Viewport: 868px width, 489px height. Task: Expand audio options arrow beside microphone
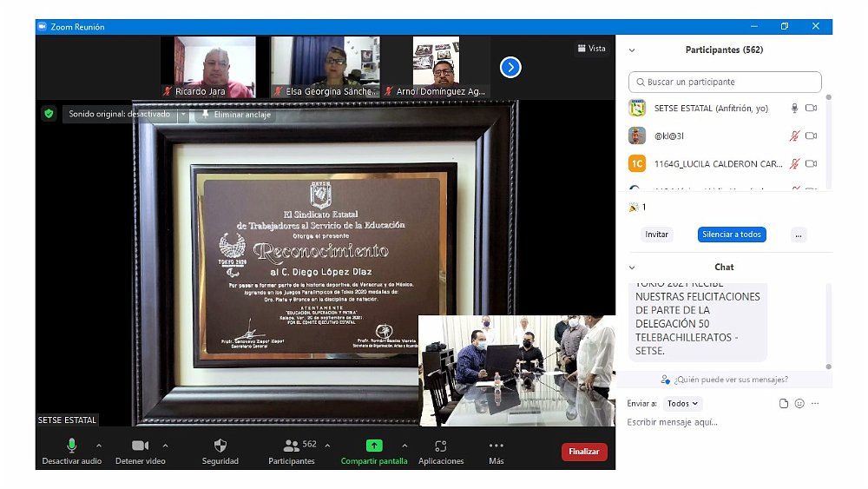coord(98,446)
